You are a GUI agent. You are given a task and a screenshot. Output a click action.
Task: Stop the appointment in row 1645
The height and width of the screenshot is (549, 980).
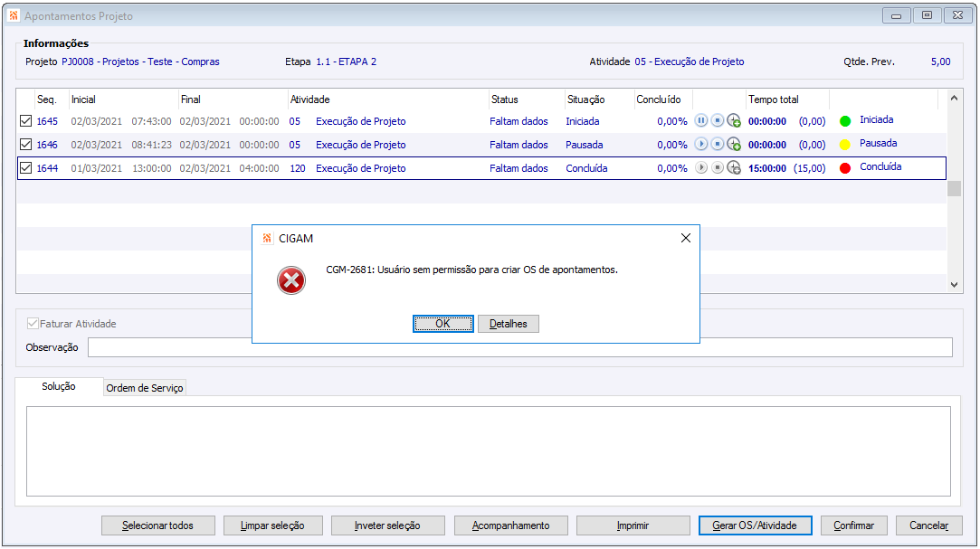pos(718,120)
